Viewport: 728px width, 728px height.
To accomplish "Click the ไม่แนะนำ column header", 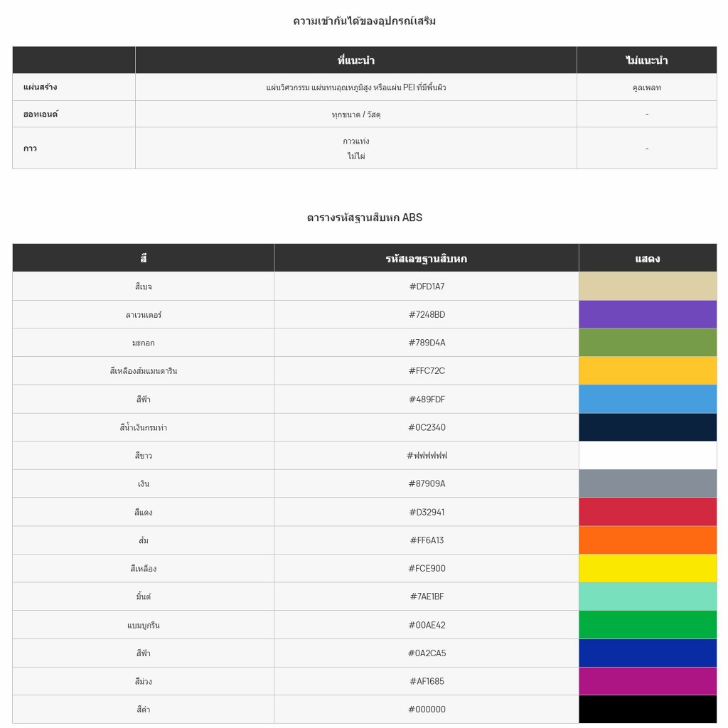I will [646, 60].
